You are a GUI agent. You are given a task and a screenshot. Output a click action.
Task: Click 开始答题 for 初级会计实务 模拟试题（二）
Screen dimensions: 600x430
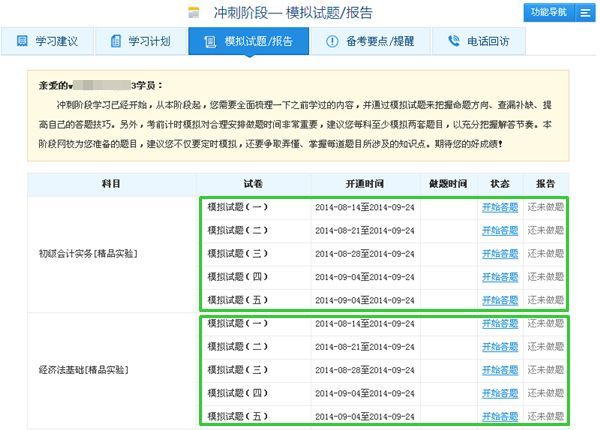point(500,231)
